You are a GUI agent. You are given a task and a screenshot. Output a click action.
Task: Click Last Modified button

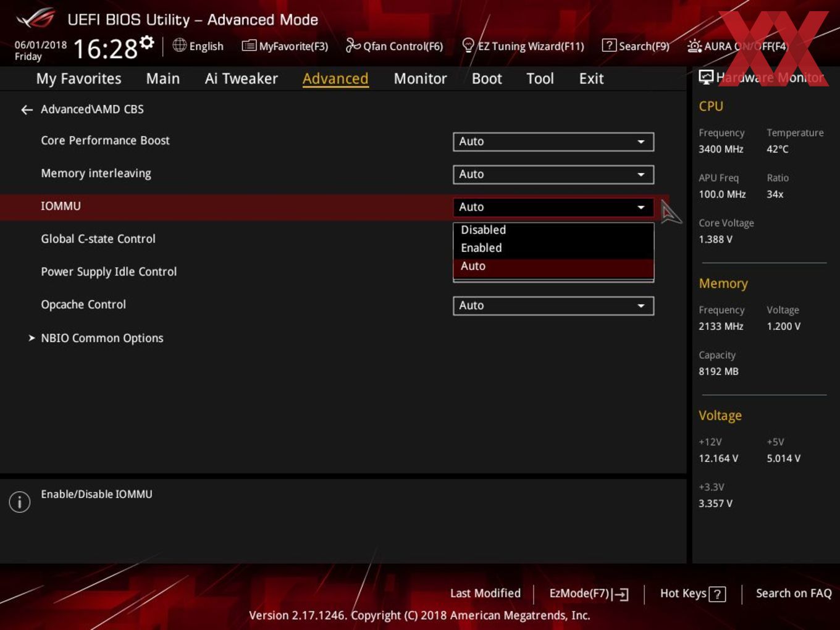pos(485,594)
